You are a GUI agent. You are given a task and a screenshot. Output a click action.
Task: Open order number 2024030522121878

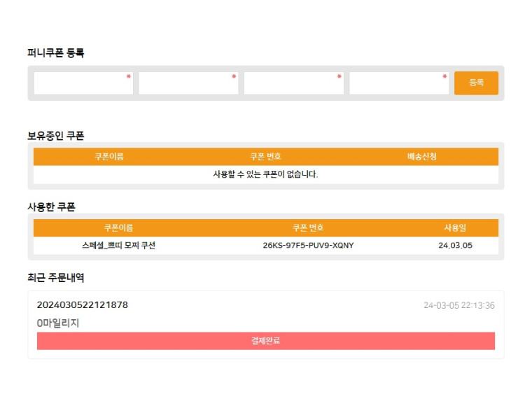coord(83,305)
